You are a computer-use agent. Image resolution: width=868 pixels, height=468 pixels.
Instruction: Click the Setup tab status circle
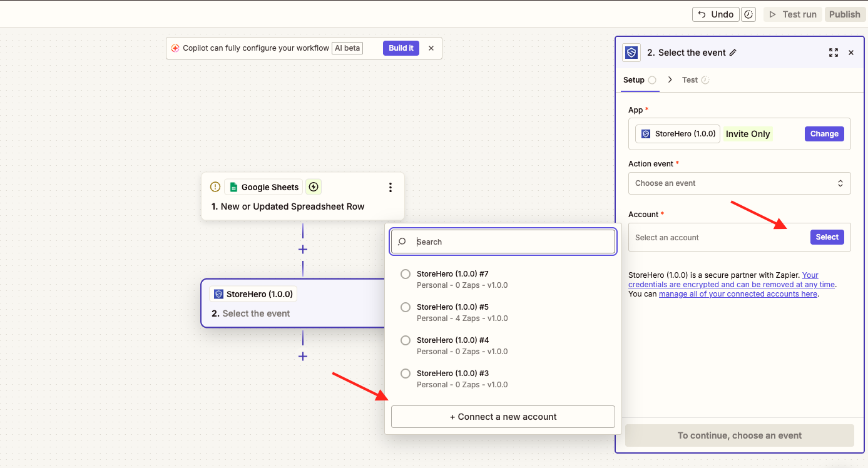[652, 80]
